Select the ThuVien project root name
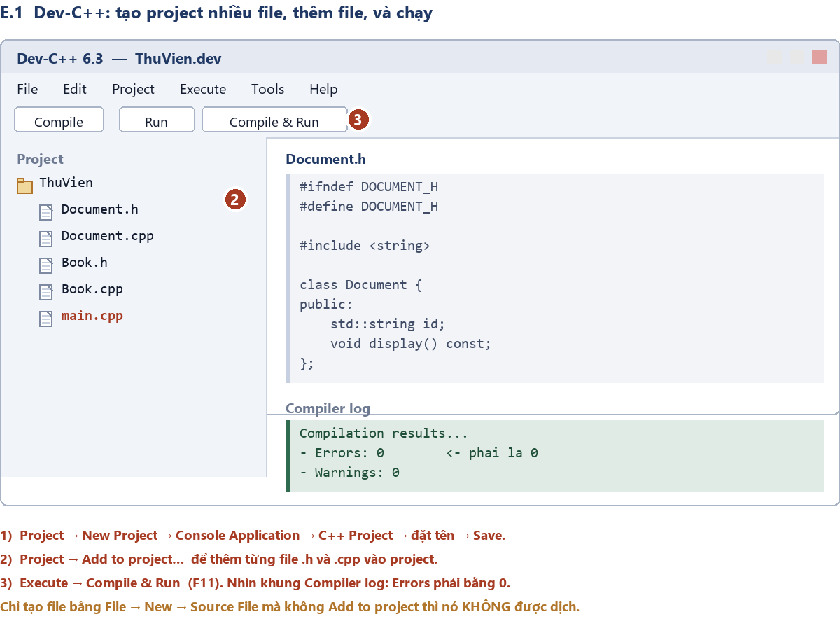 pos(66,183)
